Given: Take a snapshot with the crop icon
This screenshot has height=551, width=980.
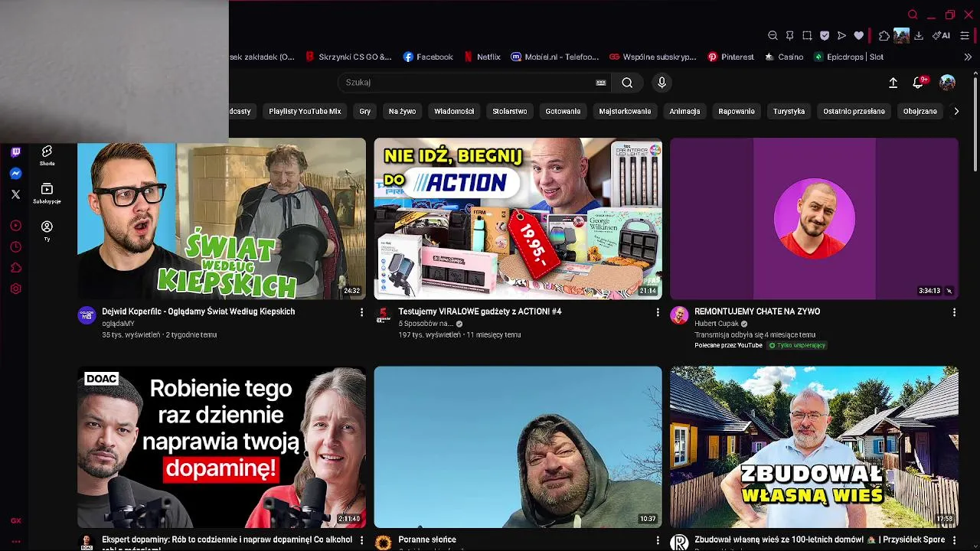Looking at the screenshot, I should pos(807,35).
